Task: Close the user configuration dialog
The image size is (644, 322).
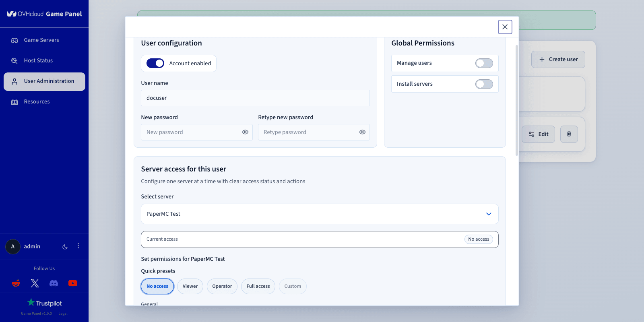Action: [505, 27]
